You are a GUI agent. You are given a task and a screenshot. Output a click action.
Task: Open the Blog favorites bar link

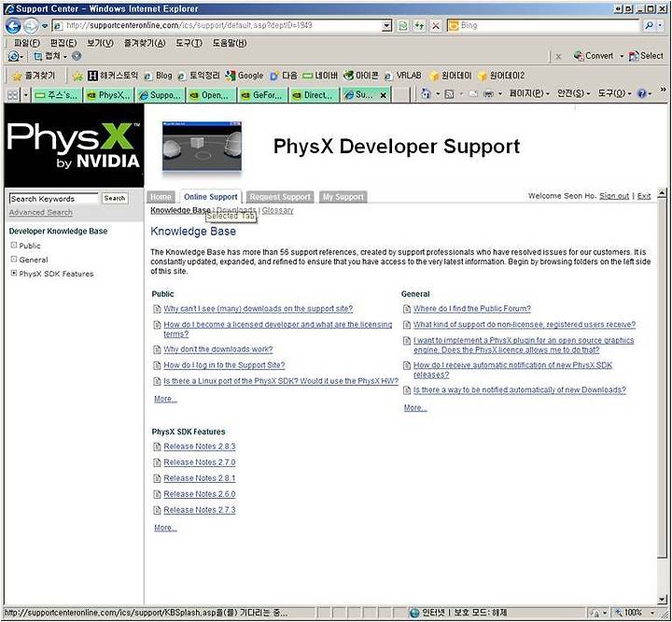click(x=158, y=76)
